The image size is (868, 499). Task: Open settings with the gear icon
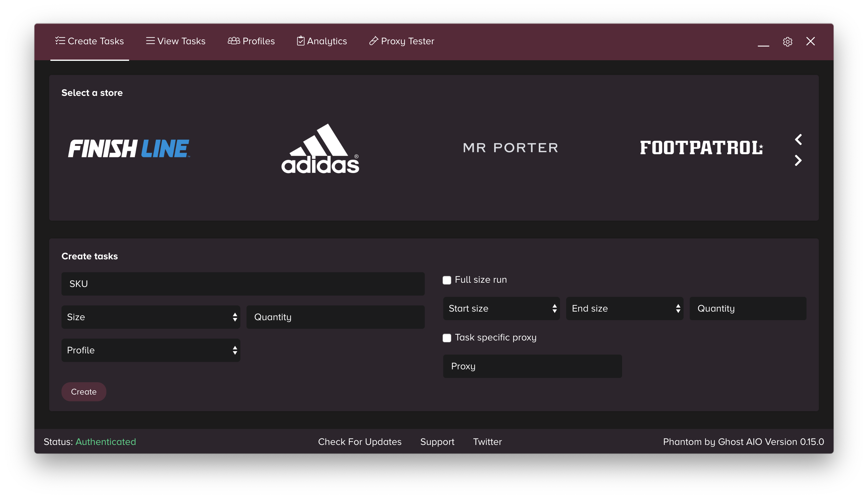click(787, 41)
